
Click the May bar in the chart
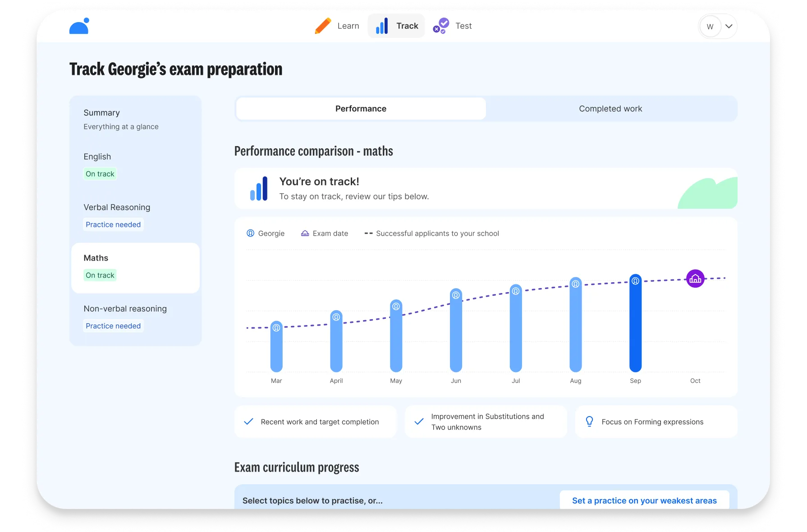(x=396, y=335)
